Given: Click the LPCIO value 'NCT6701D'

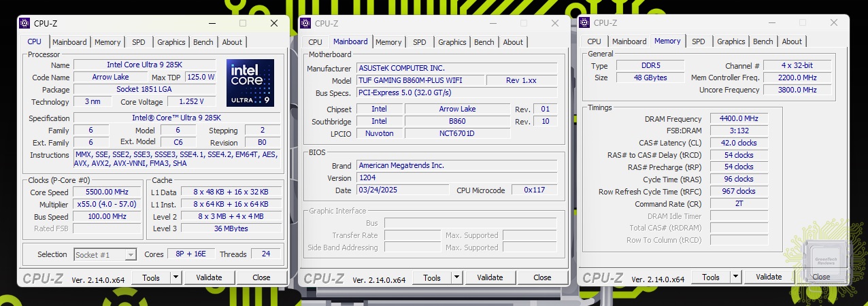Looking at the screenshot, I should pos(457,133).
